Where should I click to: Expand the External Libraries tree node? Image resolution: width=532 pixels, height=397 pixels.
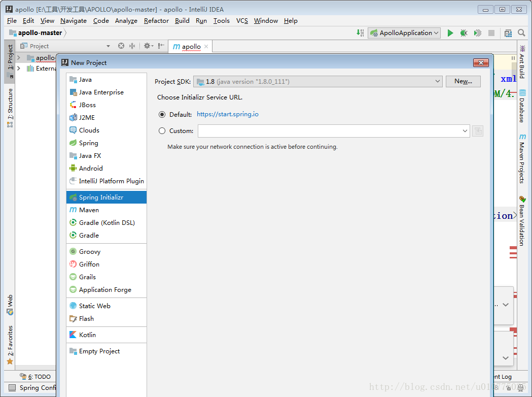(x=19, y=69)
